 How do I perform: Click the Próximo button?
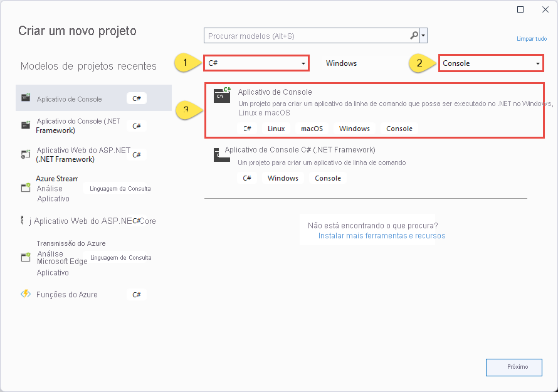513,368
